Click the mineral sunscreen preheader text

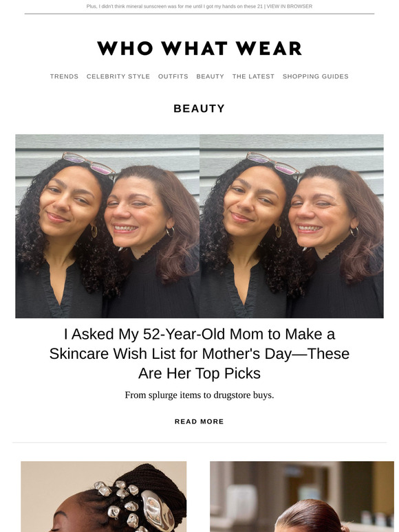point(175,6)
